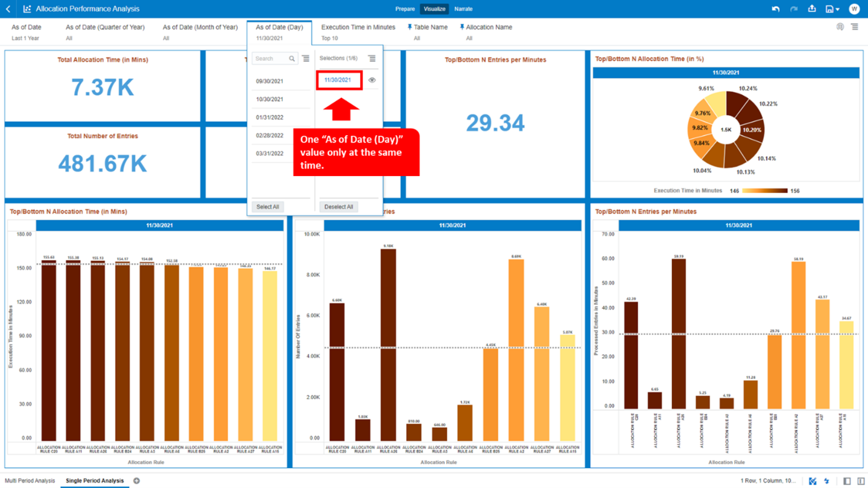Remove 11/30/2021 from the selections
The width and height of the screenshot is (868, 488).
(338, 80)
